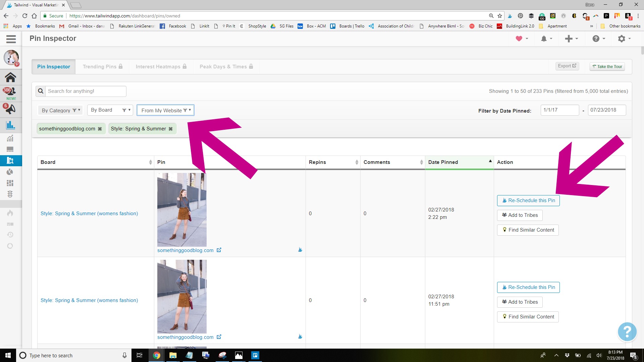Edit the end date field 07/23/2018
The height and width of the screenshot is (362, 644).
point(606,110)
